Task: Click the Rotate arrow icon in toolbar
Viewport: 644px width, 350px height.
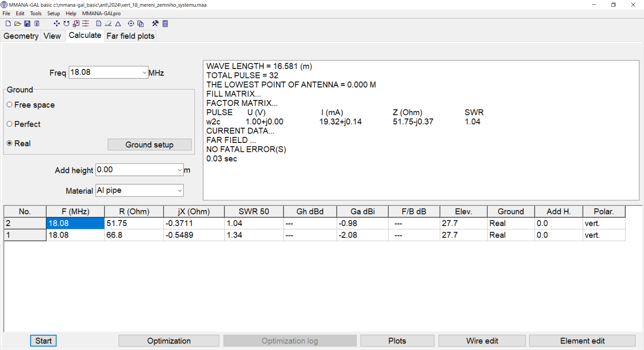Action: pyautogui.click(x=66, y=24)
